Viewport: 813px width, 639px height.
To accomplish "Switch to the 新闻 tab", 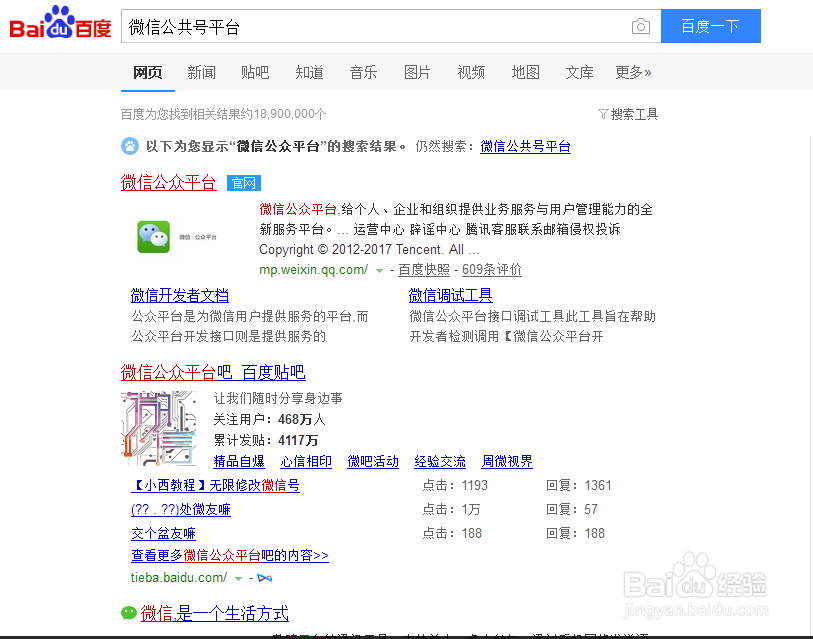I will pyautogui.click(x=201, y=72).
